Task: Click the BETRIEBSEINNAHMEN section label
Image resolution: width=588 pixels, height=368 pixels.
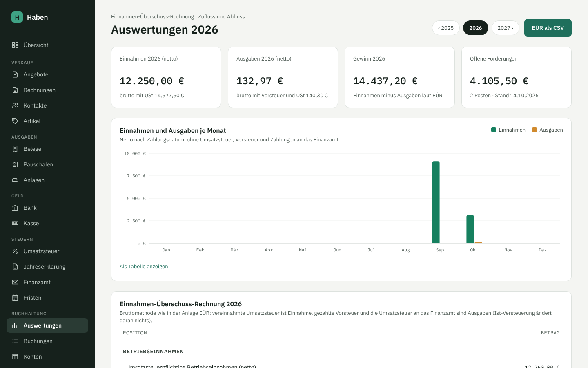Action: coord(153,352)
